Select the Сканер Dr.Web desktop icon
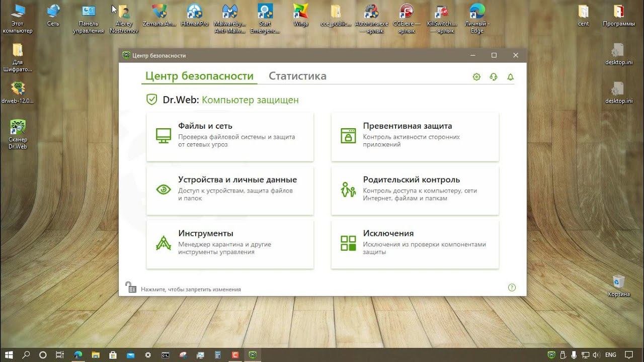The height and width of the screenshot is (362, 644). coord(18,134)
